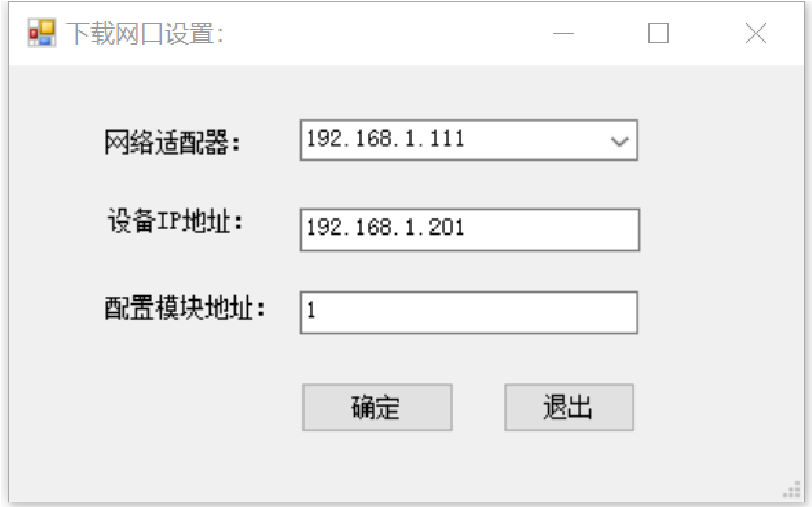This screenshot has height=507, width=812.
Task: Click the empty title bar area beside the title
Action: click(x=381, y=34)
